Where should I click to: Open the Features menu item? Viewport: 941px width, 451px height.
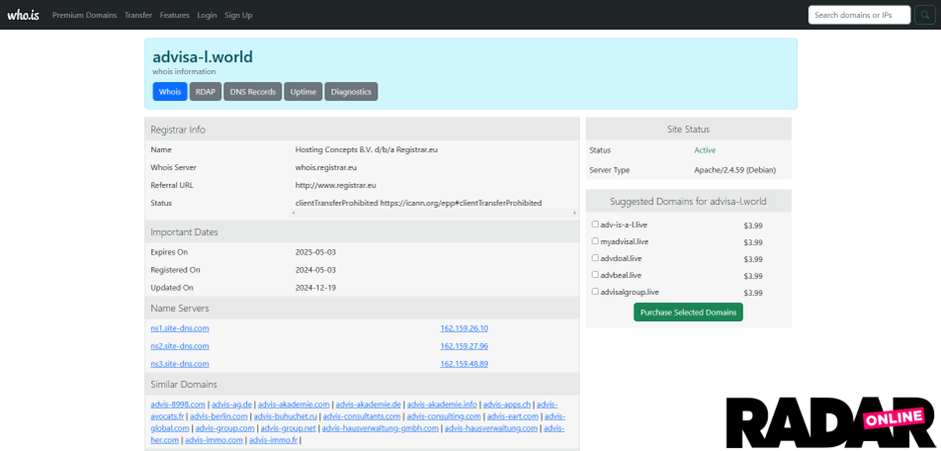175,16
